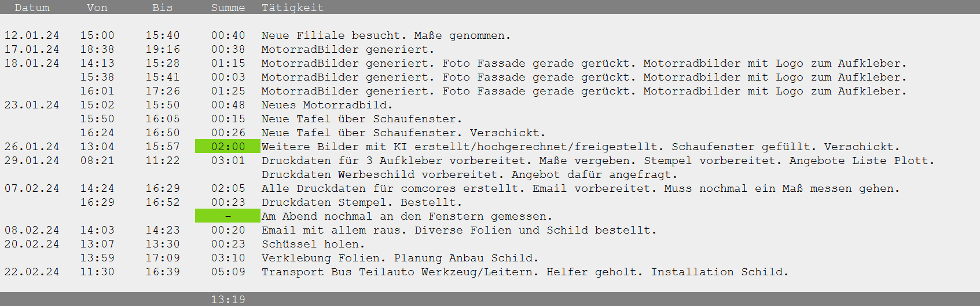The image size is (980, 306).
Task: Select 'Neues Motorradbild.' activity
Action: pyautogui.click(x=327, y=105)
